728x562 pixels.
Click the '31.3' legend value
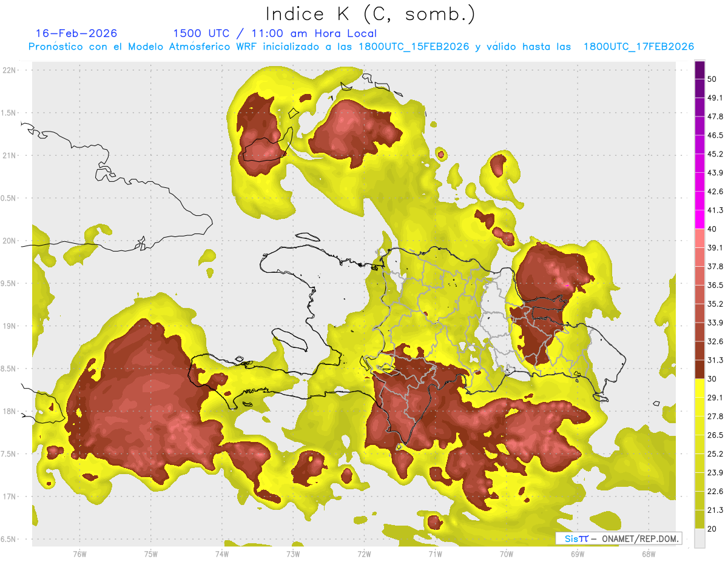tap(715, 360)
